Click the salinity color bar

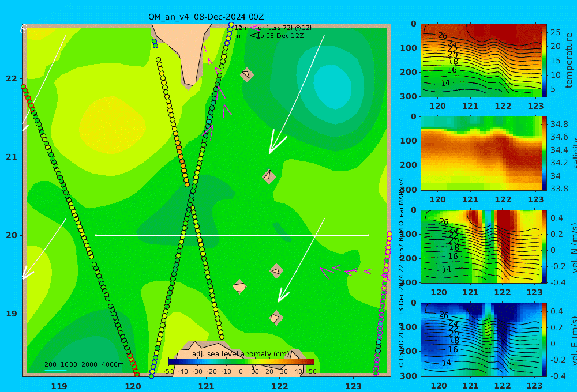point(545,153)
